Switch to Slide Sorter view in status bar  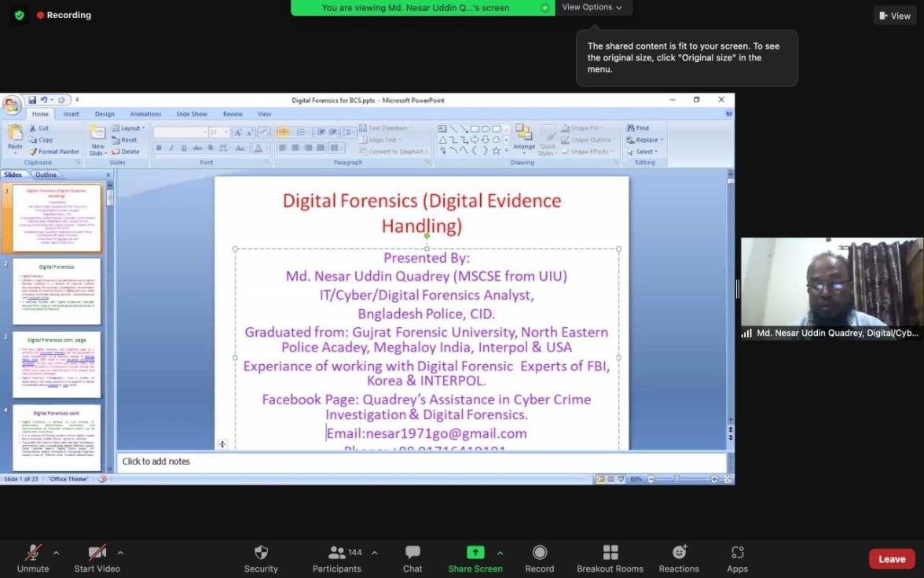[x=610, y=480]
